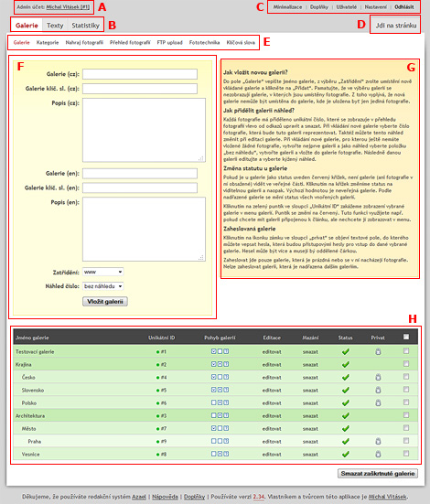Click Azael link in footer
Viewport: 430px width, 504px height.
coord(139,497)
